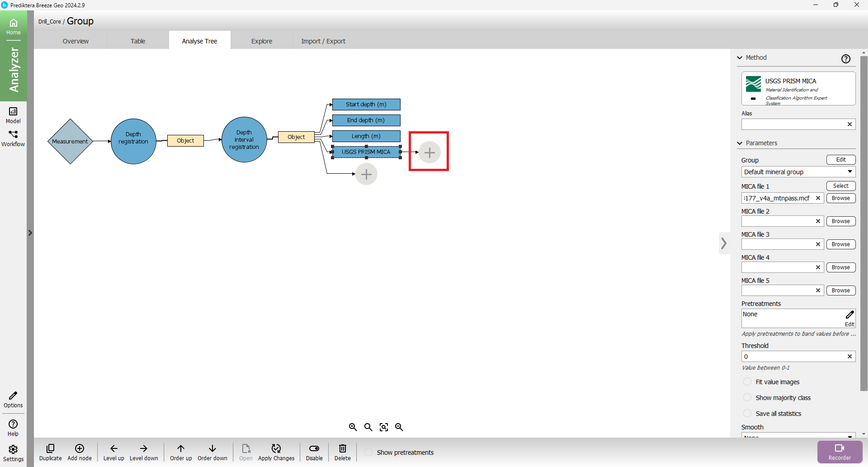Collapse the Method section
868x467 pixels.
tap(740, 57)
